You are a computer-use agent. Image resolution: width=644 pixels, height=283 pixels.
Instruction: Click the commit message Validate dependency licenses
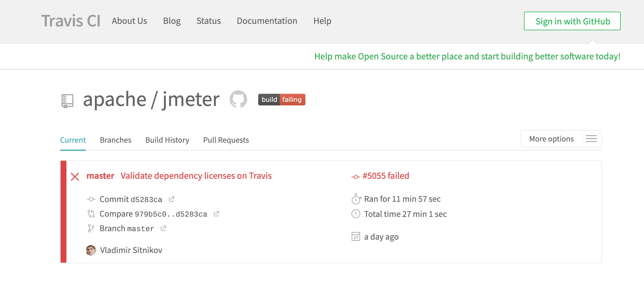(196, 176)
